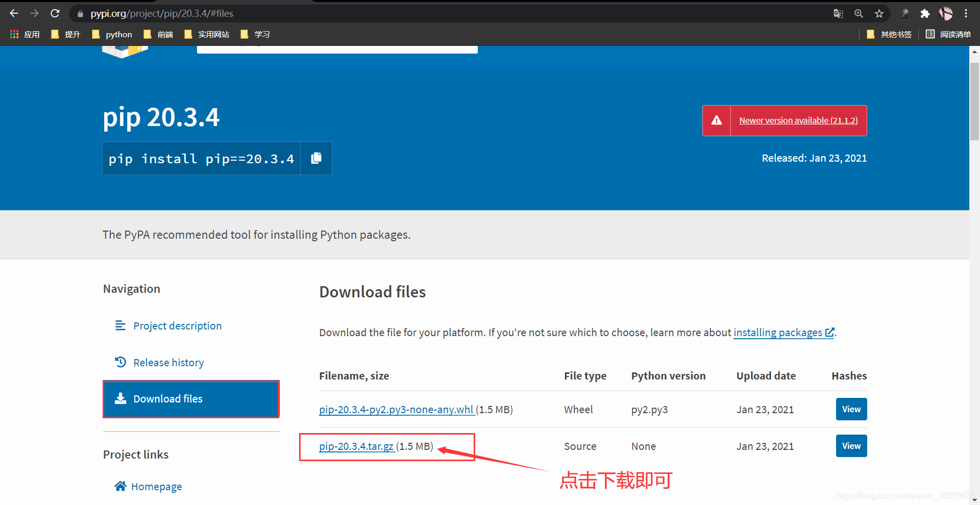Click the 'Hashes' column header
This screenshot has width=980, height=505.
coord(849,376)
